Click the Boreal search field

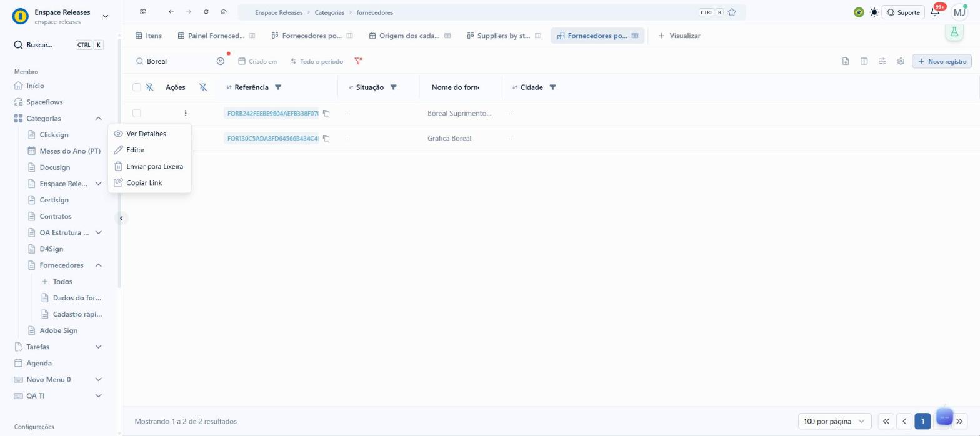(180, 61)
